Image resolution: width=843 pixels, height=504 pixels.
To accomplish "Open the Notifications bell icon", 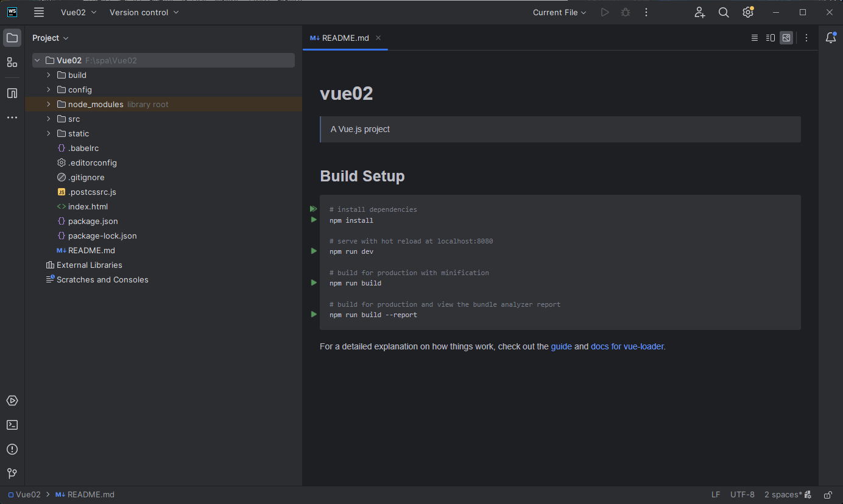I will pyautogui.click(x=831, y=38).
